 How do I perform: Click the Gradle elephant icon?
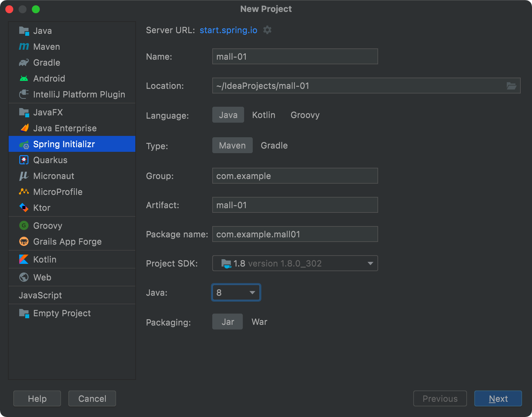coord(24,62)
